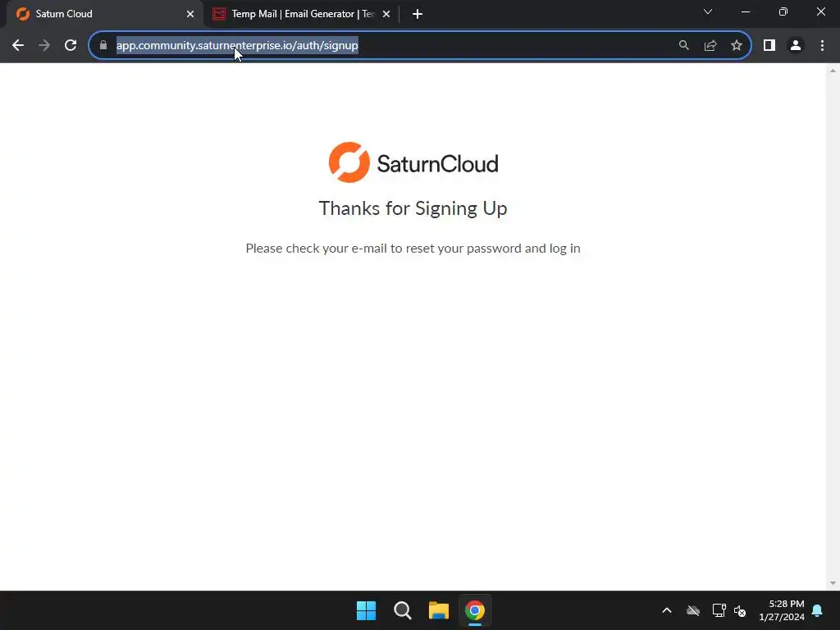This screenshot has width=840, height=630.
Task: Click the SaturnCloud logo
Action: [413, 163]
